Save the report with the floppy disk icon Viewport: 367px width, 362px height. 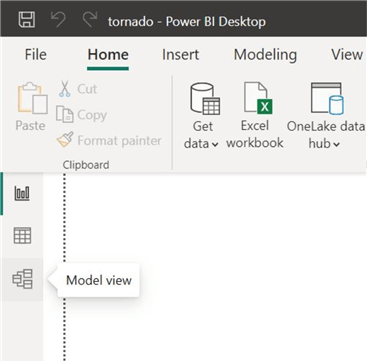[x=27, y=20]
